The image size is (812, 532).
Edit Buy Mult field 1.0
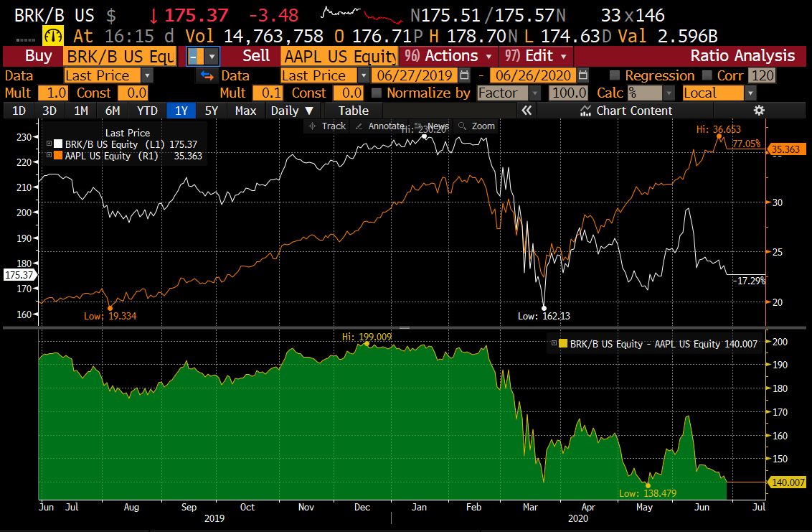pyautogui.click(x=53, y=93)
